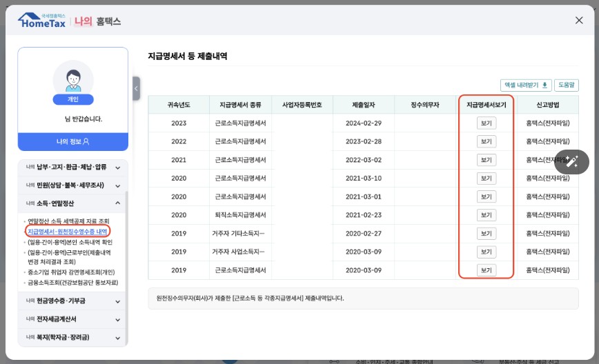
Task: Open 나의 정보 button
Action: click(73, 141)
